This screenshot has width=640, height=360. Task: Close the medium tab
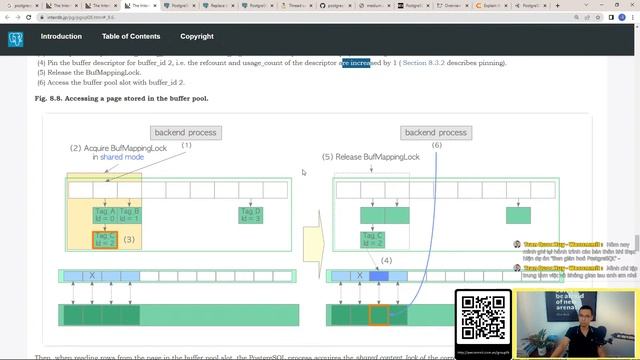click(x=389, y=6)
